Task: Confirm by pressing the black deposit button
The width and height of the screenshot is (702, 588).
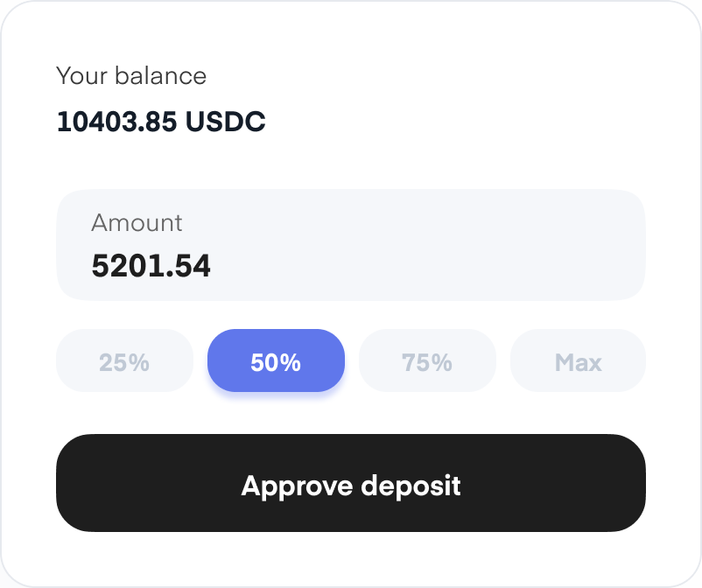Action: pos(351,483)
